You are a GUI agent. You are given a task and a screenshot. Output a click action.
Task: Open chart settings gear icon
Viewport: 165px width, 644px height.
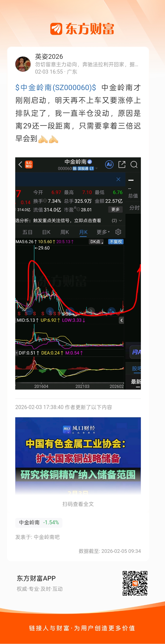118,232
